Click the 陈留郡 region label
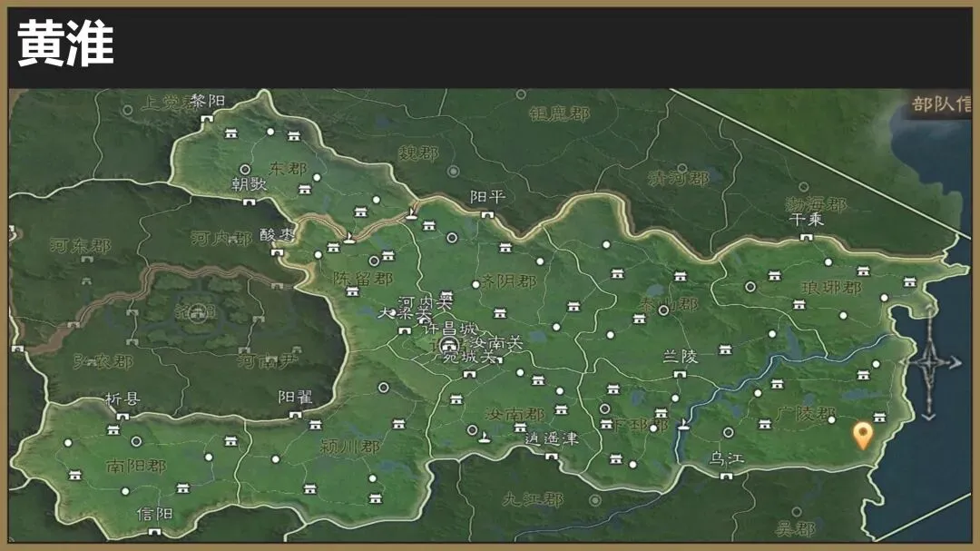The image size is (980, 551). (362, 279)
